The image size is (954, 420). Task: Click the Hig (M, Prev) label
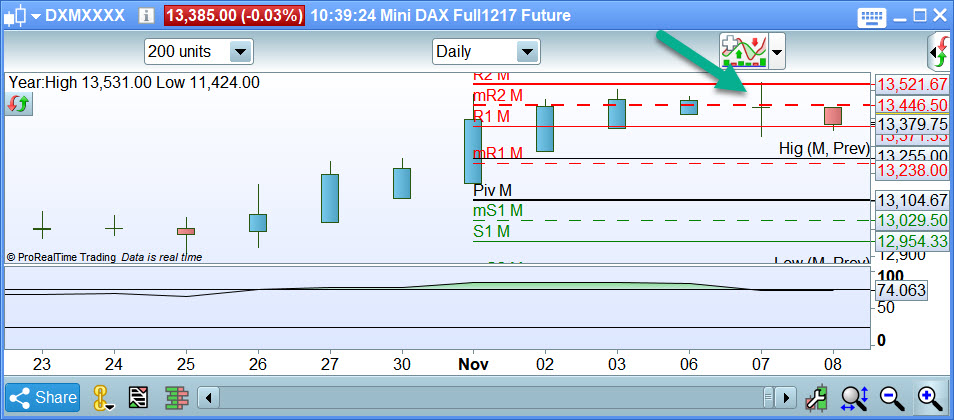tap(824, 148)
